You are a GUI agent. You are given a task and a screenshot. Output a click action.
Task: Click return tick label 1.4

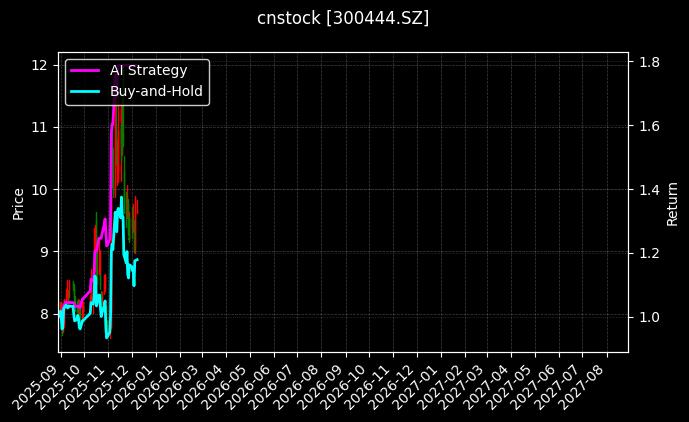649,190
